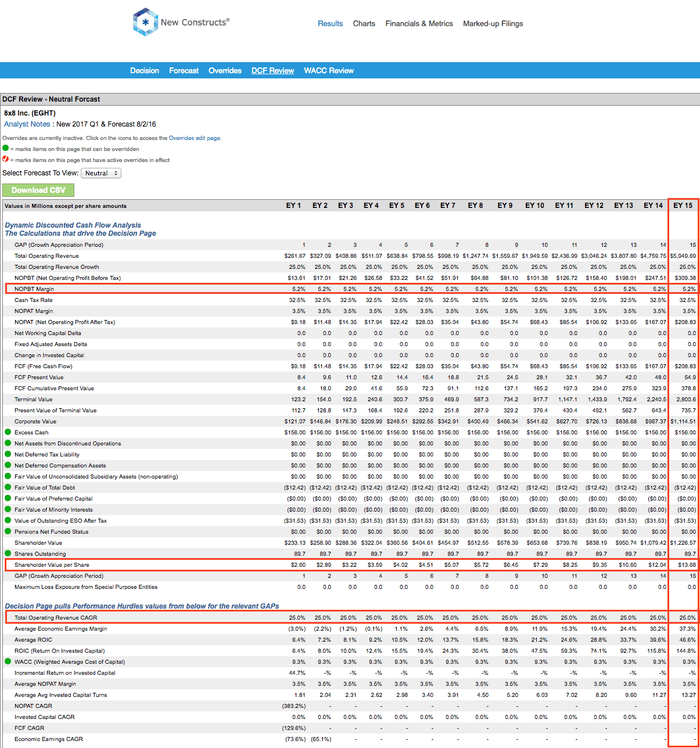Screen dimensions: 700x748
Task: Click the $1,226.57 Shareholder Value cell
Action: click(683, 542)
